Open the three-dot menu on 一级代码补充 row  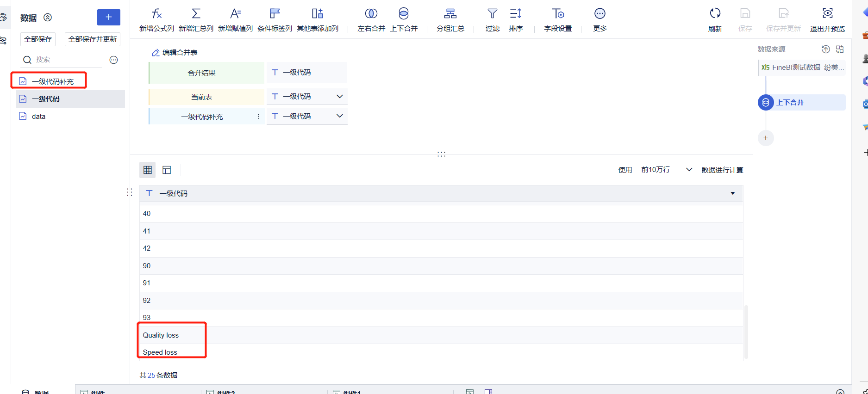point(258,117)
